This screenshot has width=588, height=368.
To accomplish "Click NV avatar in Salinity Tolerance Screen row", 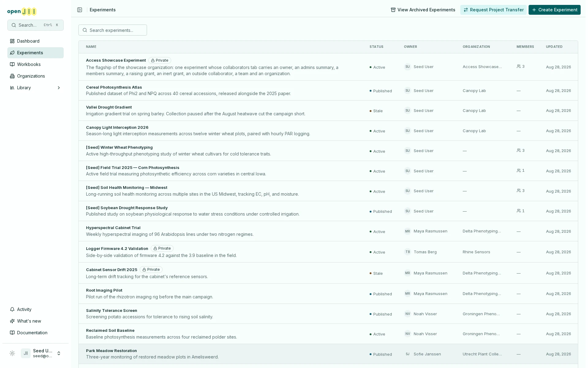I will (x=407, y=314).
